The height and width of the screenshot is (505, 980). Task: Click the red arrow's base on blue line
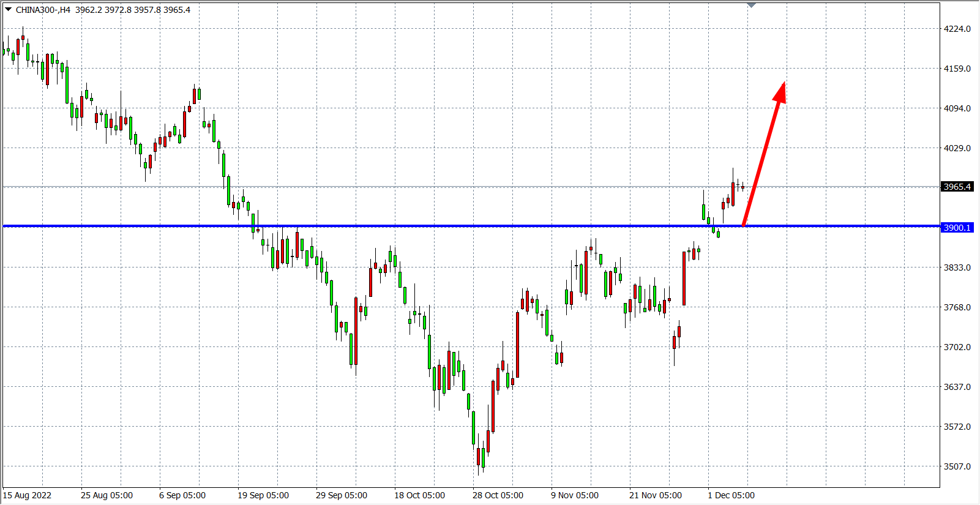(x=744, y=225)
